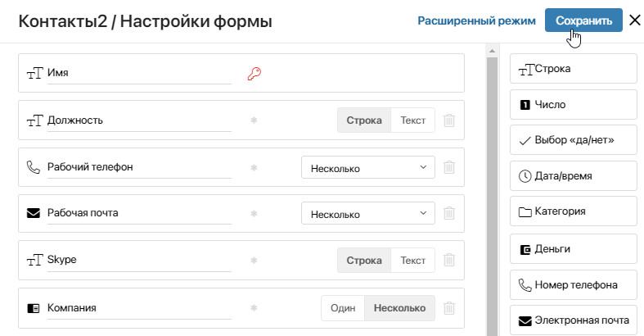Click the text-type icon of Имя field
This screenshot has height=336, width=644.
34,73
